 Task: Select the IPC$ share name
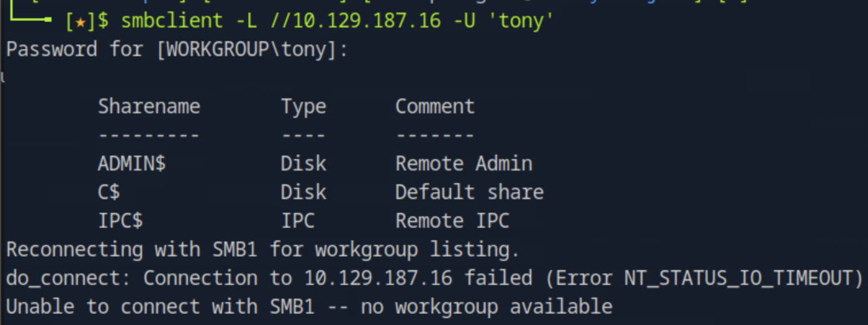(120, 221)
